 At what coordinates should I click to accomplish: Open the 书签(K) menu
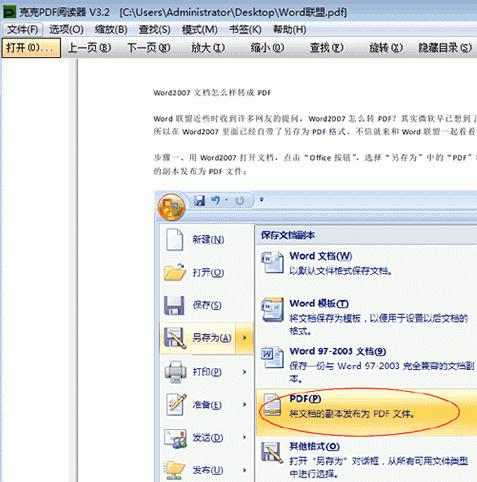point(245,30)
